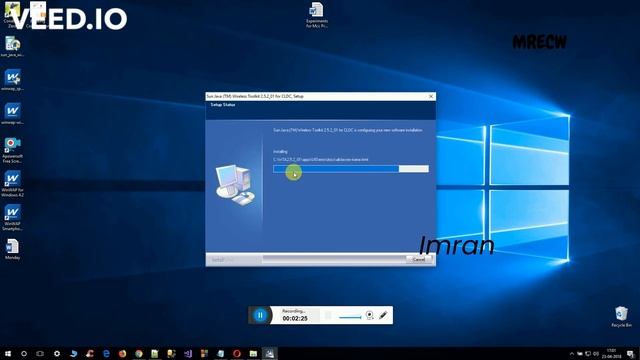Open the sun_java_wireless installer desktop icon
The image size is (640, 360).
tap(12, 46)
